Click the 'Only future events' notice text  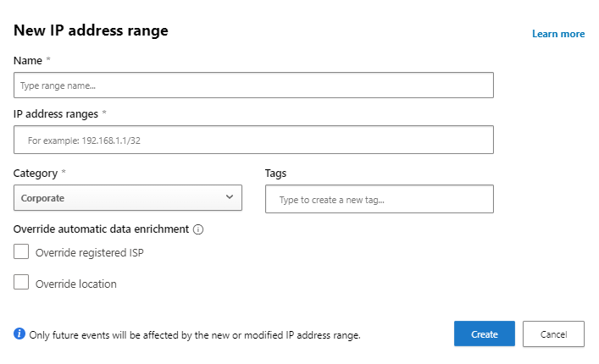tap(195, 335)
